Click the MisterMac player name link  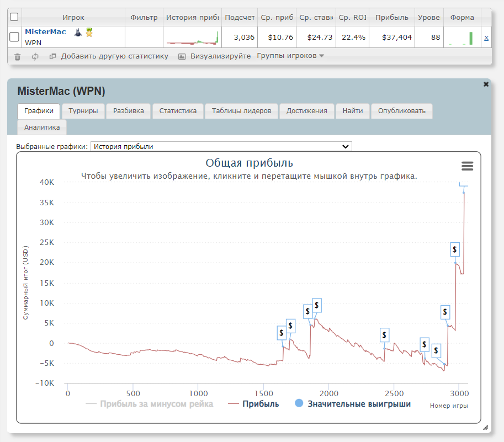coord(45,32)
